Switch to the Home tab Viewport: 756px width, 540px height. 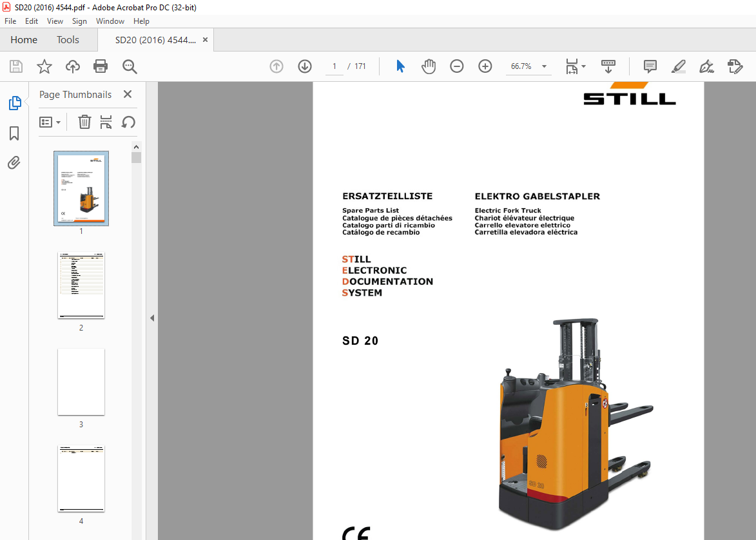(24, 40)
